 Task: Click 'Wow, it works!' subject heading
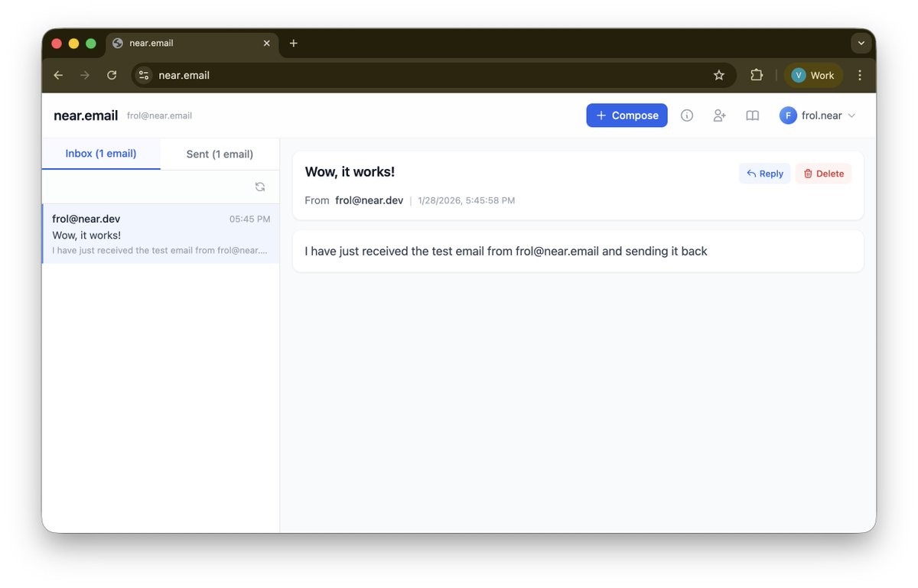[x=350, y=172]
